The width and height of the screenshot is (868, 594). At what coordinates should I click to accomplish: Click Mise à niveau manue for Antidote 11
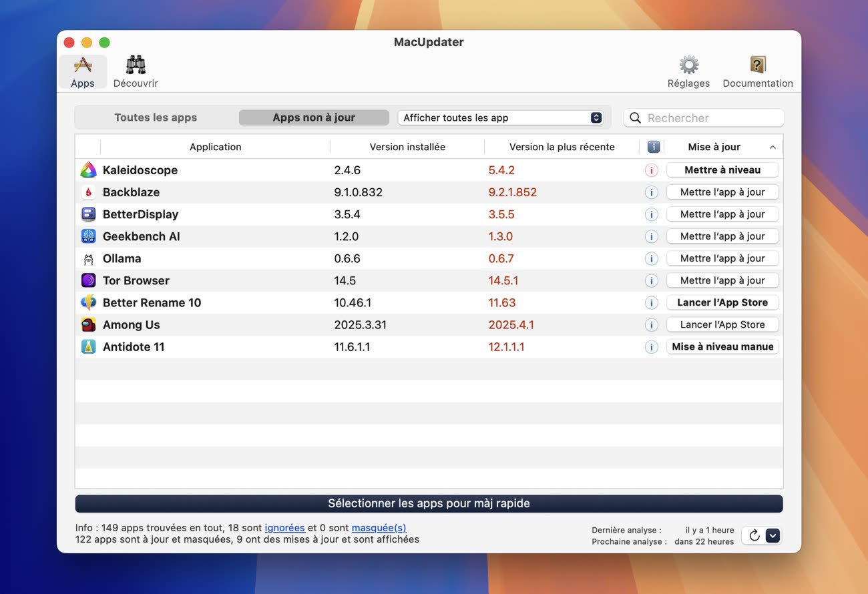coord(722,346)
